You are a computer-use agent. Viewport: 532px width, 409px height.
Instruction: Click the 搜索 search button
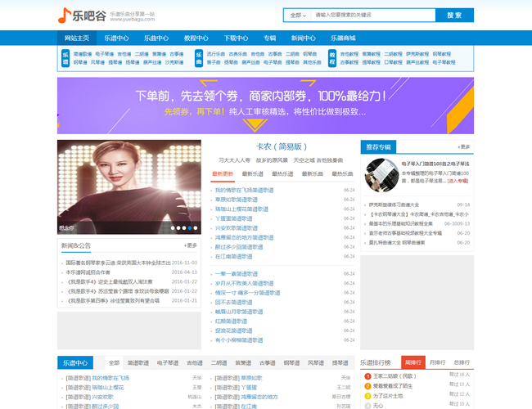coord(454,16)
